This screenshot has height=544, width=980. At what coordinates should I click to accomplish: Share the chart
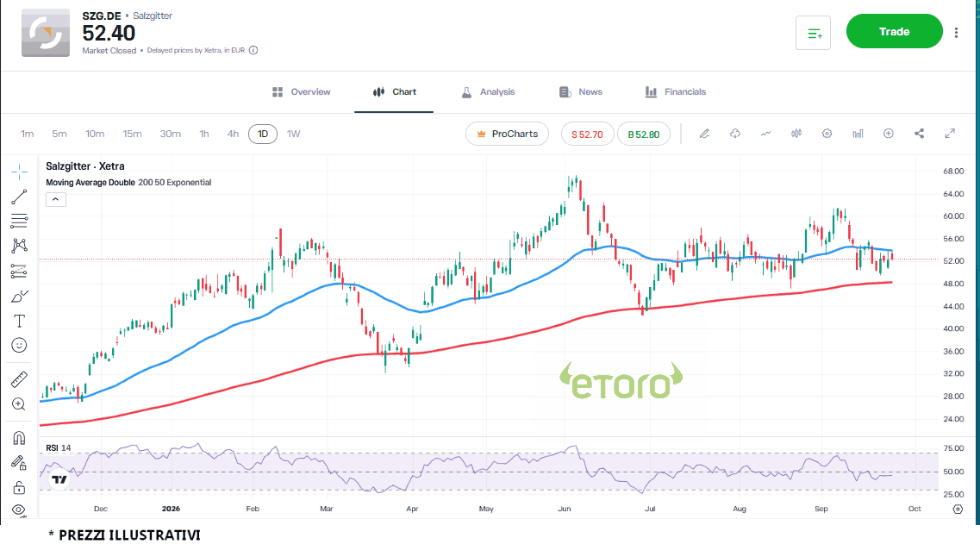[x=919, y=133]
